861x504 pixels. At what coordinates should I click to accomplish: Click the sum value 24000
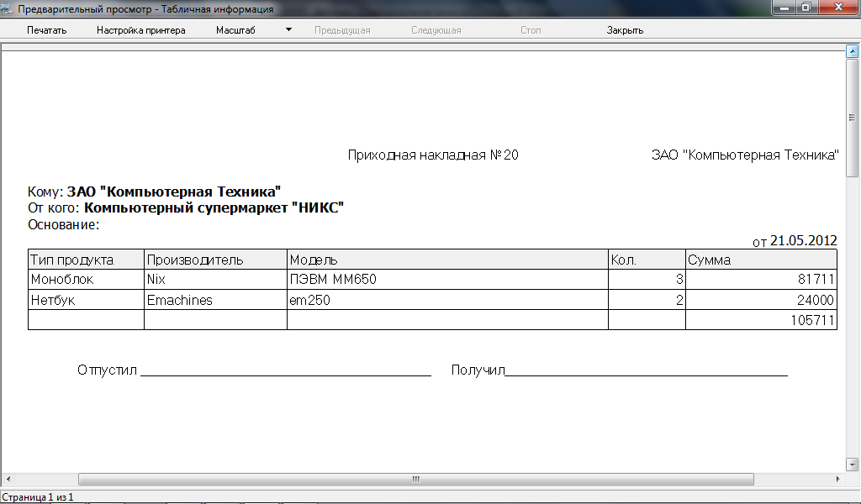(762, 300)
